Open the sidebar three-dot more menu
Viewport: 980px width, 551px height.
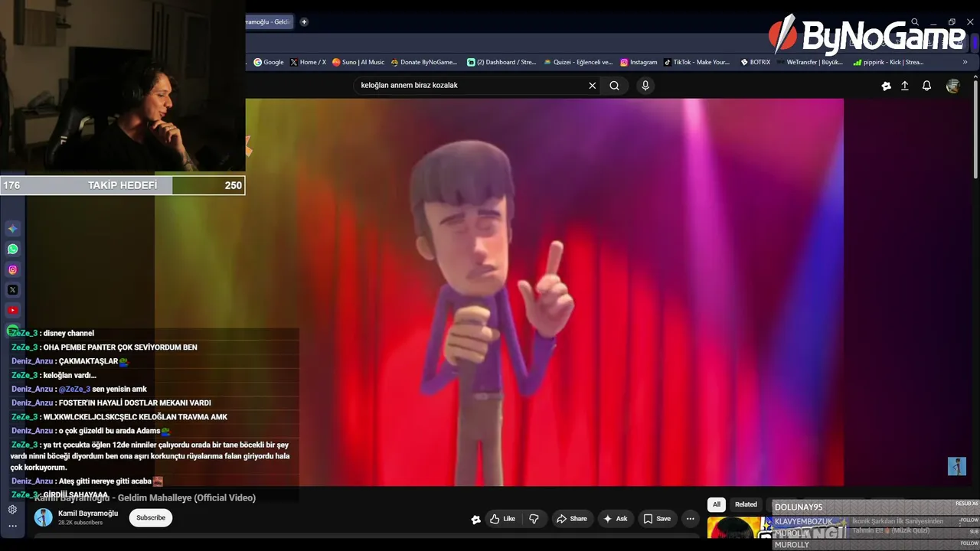click(x=13, y=527)
